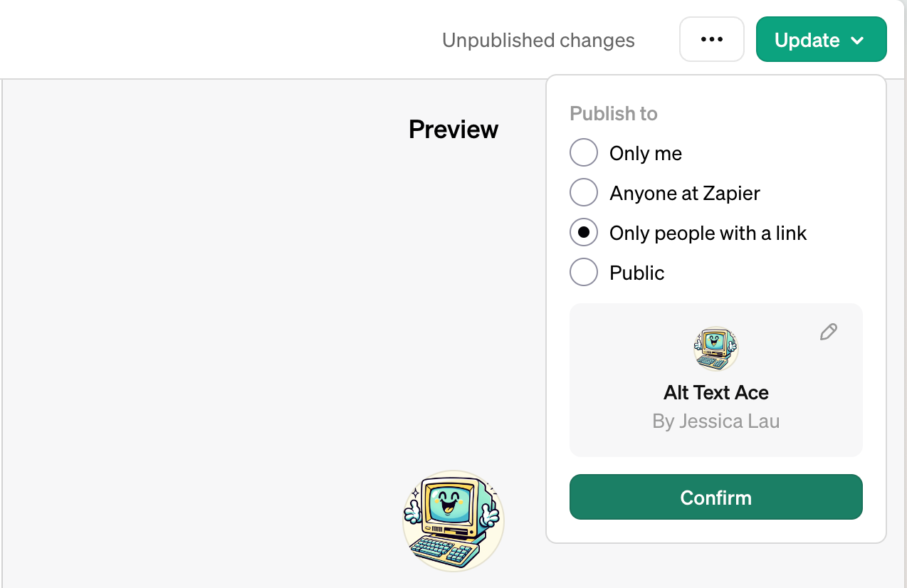Pick the "Public" radio button
Viewport: 907px width, 588px height.
pos(584,273)
